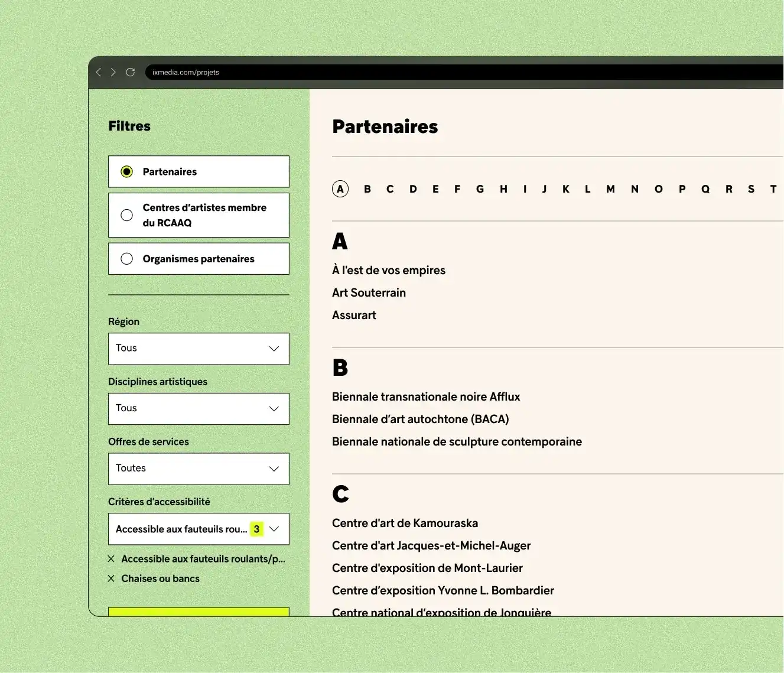The height and width of the screenshot is (673, 784).
Task: Choose Centres d'artistes membre du RCAAQ
Action: [x=127, y=215]
